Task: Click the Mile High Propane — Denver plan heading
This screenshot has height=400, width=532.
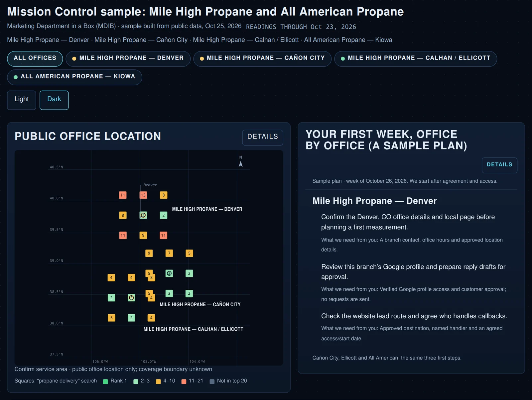Action: tap(374, 201)
